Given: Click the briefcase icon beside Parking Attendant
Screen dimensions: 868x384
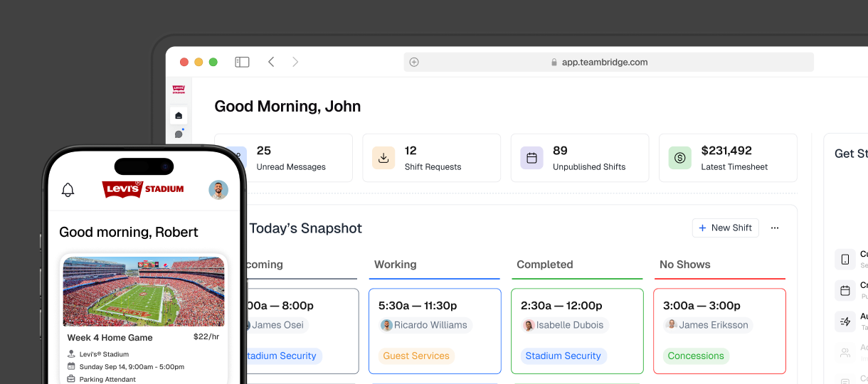Looking at the screenshot, I should click(71, 379).
